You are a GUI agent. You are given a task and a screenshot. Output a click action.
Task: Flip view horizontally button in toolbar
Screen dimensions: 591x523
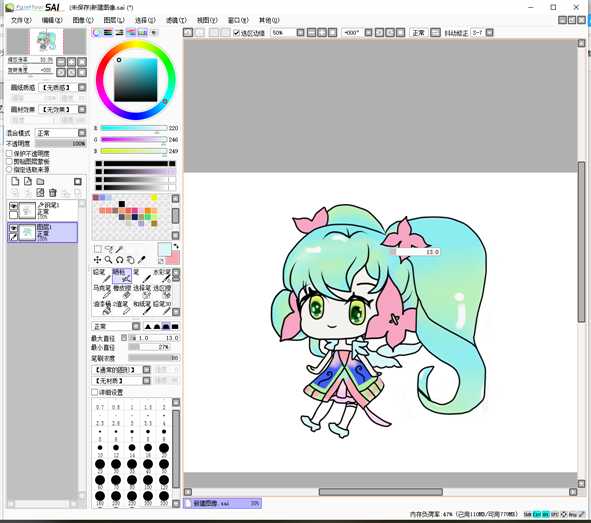click(435, 33)
